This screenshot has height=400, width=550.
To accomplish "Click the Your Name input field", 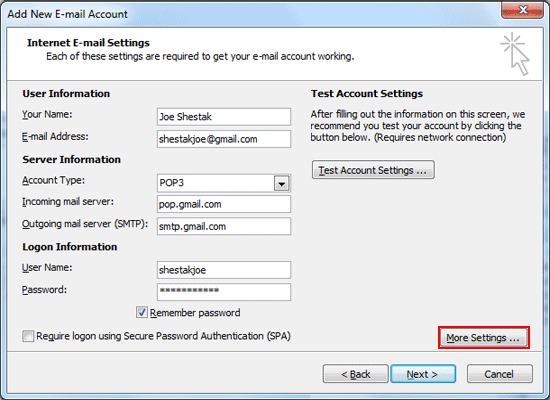I will point(224,117).
